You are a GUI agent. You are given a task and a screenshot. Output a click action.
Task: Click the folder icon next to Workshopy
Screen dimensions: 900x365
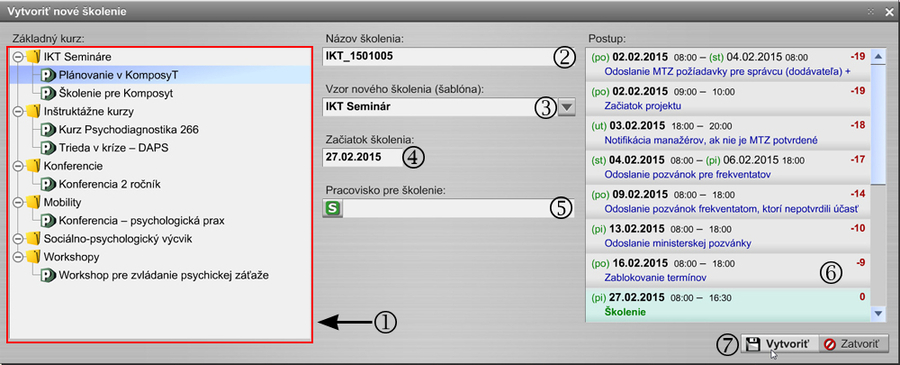[33, 257]
